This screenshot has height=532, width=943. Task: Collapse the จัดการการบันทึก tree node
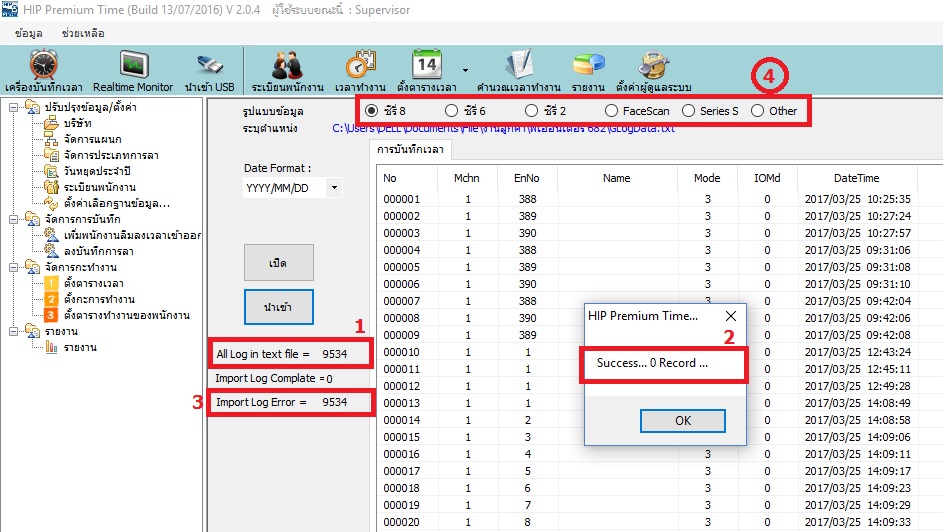pyautogui.click(x=13, y=219)
